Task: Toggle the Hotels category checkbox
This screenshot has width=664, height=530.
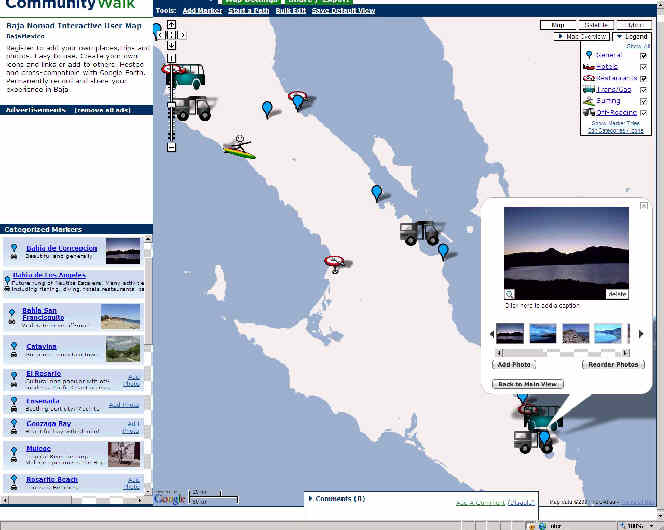Action: click(x=644, y=67)
